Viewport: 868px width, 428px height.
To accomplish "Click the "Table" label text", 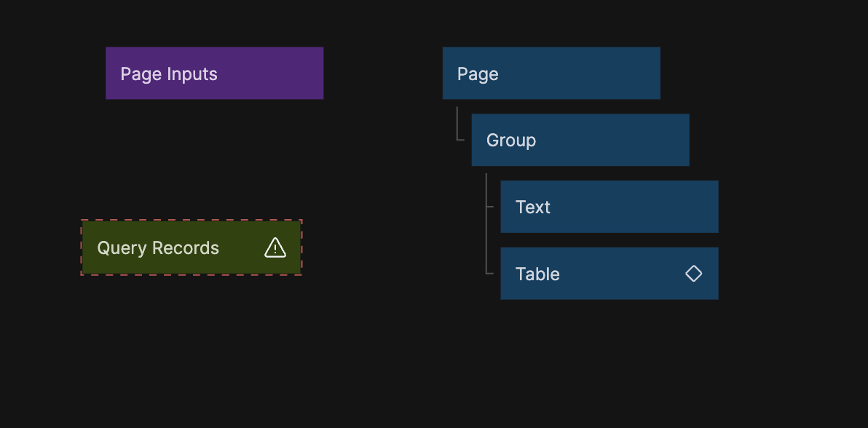I will point(537,274).
